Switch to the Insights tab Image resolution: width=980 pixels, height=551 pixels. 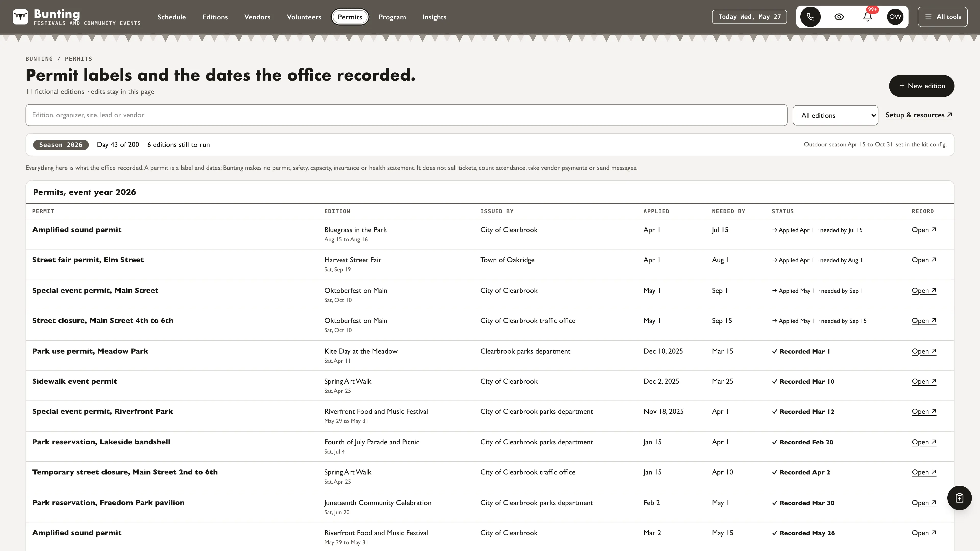coord(434,17)
